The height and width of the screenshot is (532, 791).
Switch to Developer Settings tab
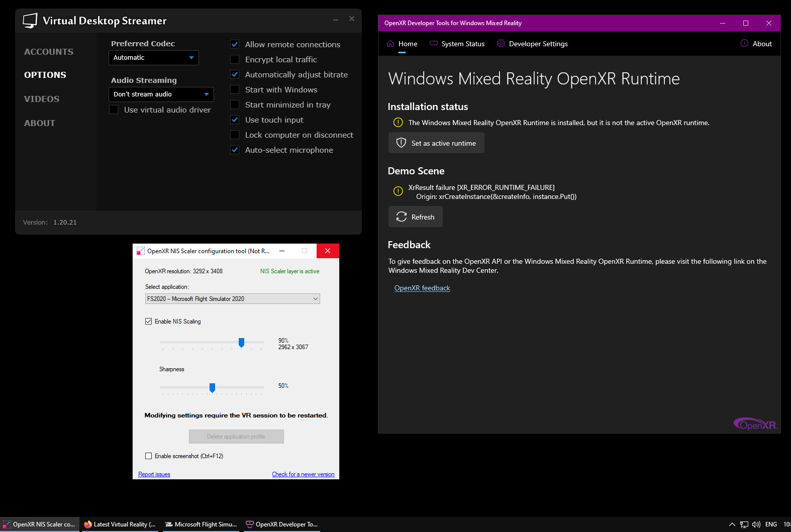[x=532, y=44]
